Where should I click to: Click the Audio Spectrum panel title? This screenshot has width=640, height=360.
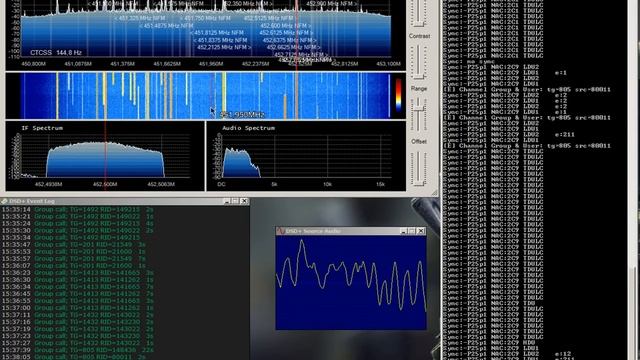click(248, 128)
